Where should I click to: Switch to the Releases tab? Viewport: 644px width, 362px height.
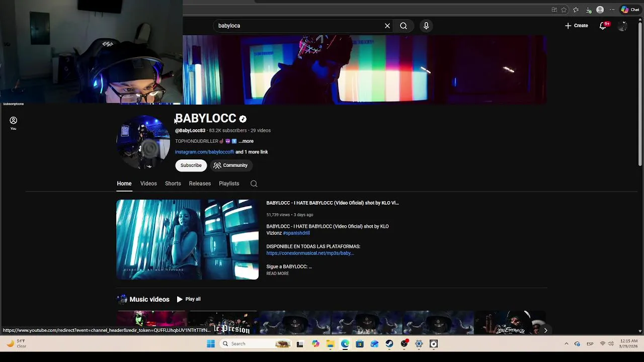[x=200, y=184]
